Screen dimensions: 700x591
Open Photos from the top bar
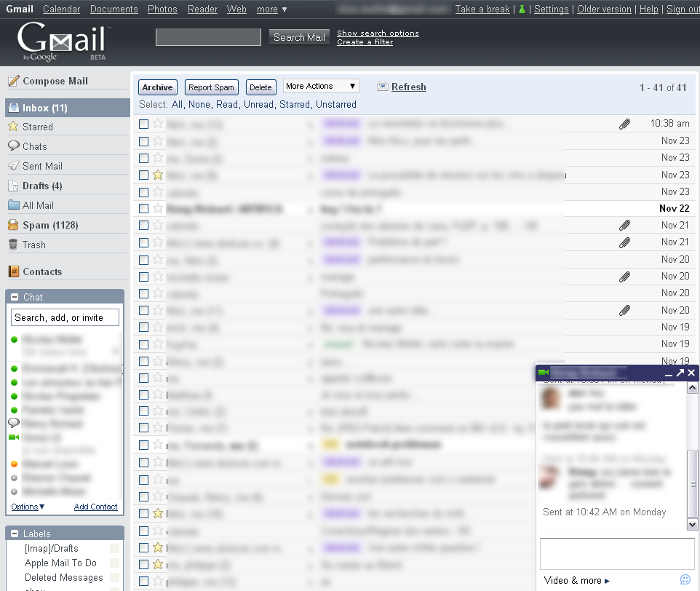pos(162,9)
